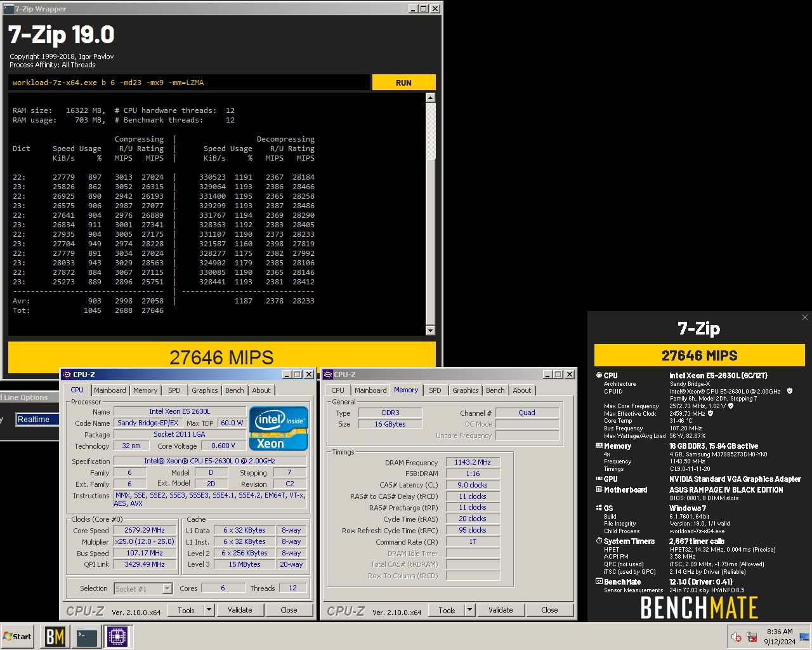
Task: Select Graphics tab in right CPU-Z window
Action: pyautogui.click(x=466, y=390)
